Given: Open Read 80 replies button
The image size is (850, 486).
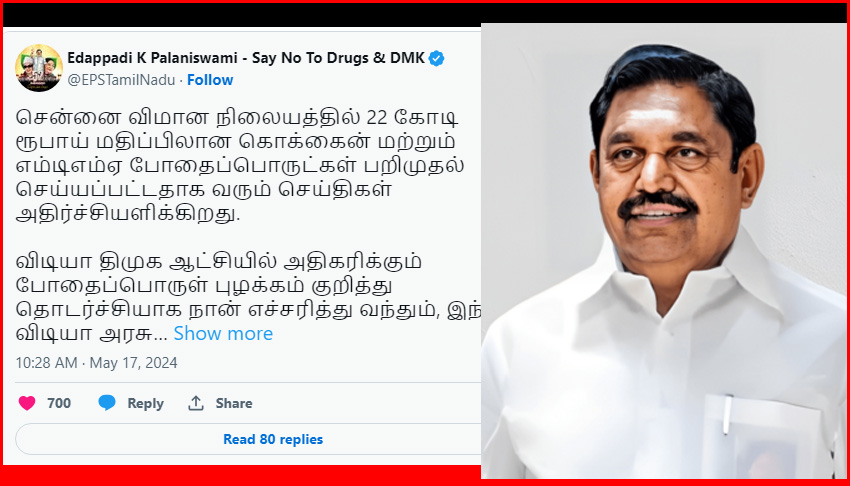Looking at the screenshot, I should point(248,439).
